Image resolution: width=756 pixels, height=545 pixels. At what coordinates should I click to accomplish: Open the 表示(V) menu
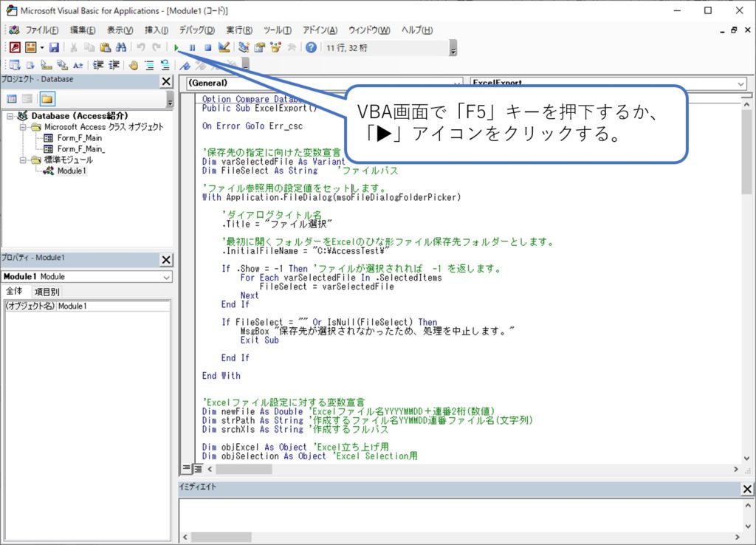(120, 30)
